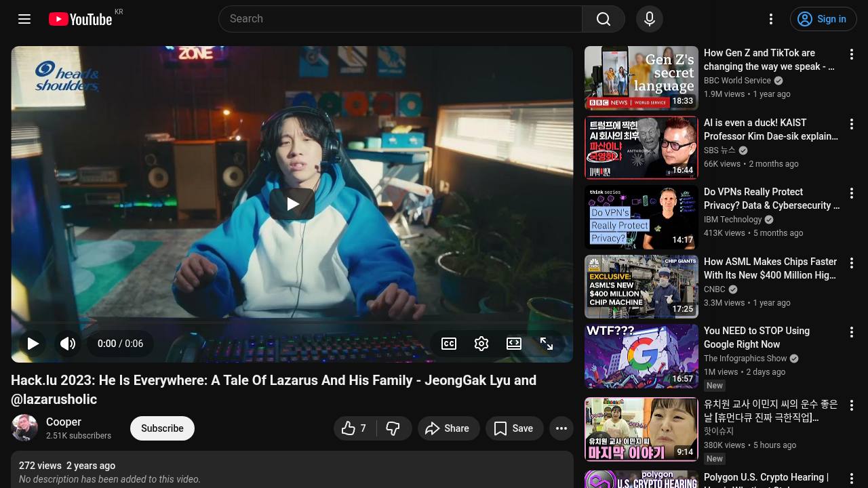Open options for ASML Chips video
The width and height of the screenshot is (868, 488).
pyautogui.click(x=852, y=263)
